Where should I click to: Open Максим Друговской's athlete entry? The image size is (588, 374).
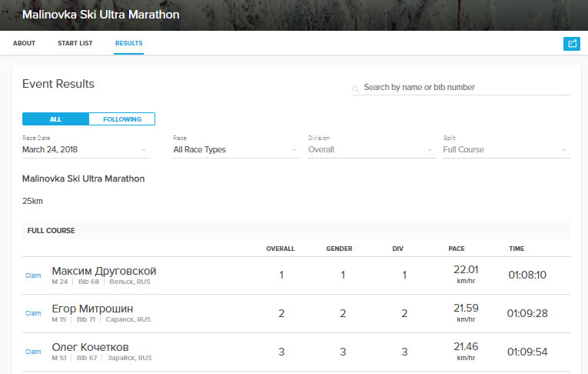coord(104,271)
